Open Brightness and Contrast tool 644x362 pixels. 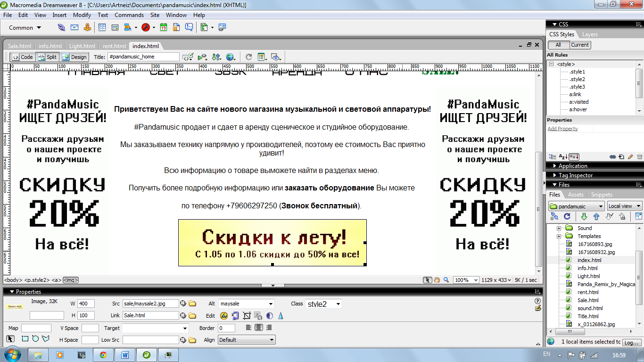(270, 316)
